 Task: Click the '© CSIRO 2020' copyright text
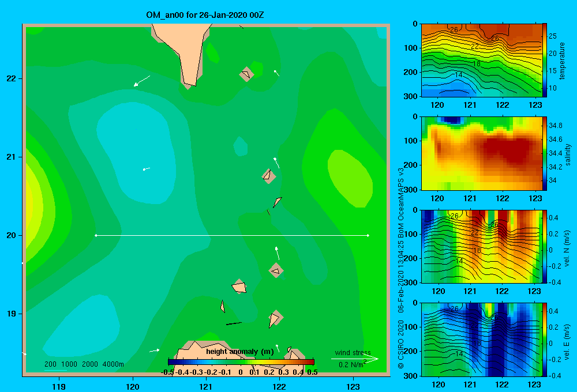pos(401,344)
